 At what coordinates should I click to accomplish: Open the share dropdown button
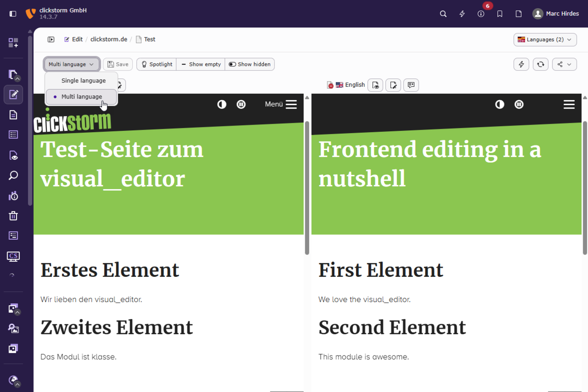point(564,64)
